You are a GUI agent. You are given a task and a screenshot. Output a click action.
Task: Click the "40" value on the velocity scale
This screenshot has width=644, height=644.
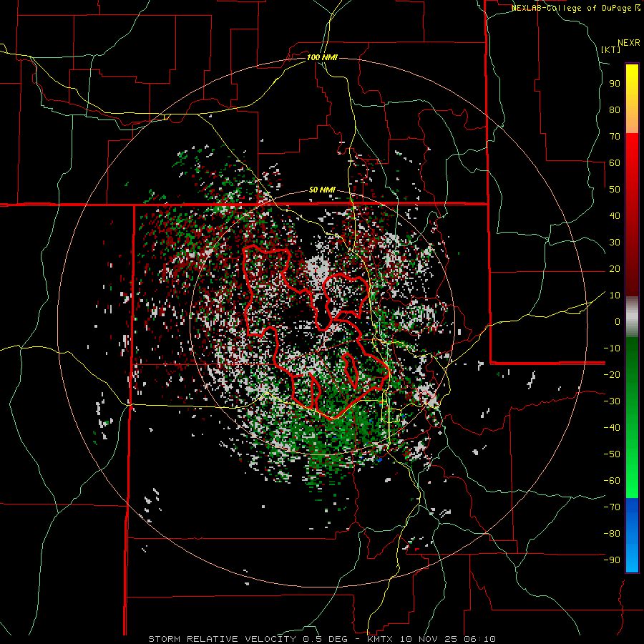coord(615,215)
